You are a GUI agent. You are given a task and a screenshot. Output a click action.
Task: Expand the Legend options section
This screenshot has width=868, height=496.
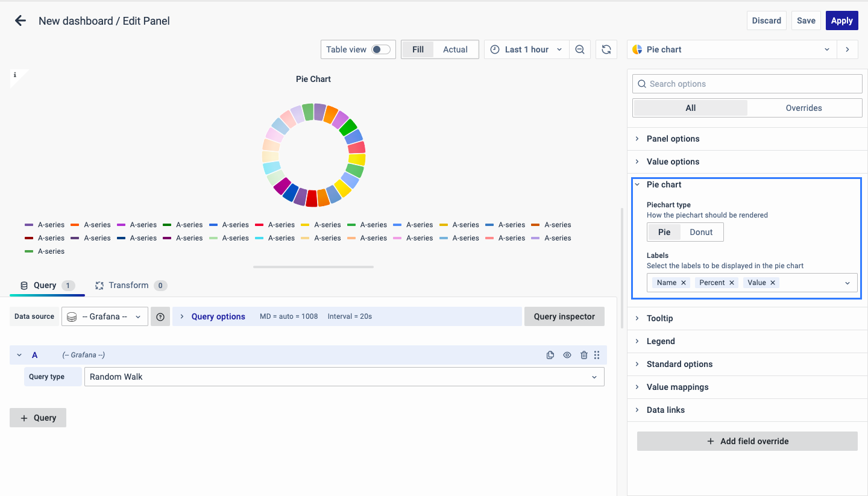click(661, 341)
